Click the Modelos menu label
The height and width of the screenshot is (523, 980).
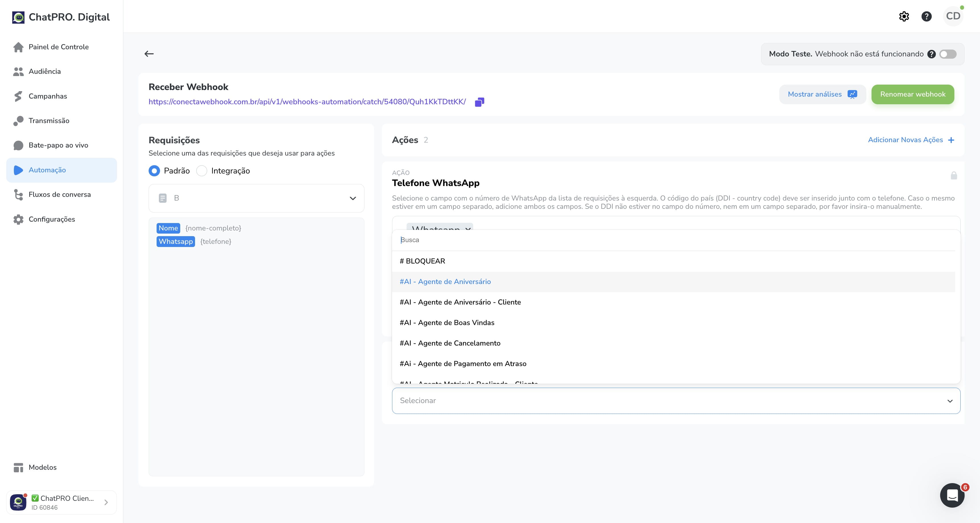[x=43, y=467]
